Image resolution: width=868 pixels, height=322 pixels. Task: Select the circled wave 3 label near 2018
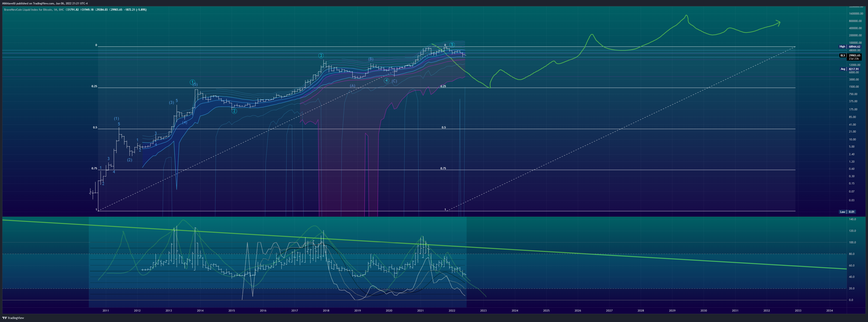pos(321,56)
